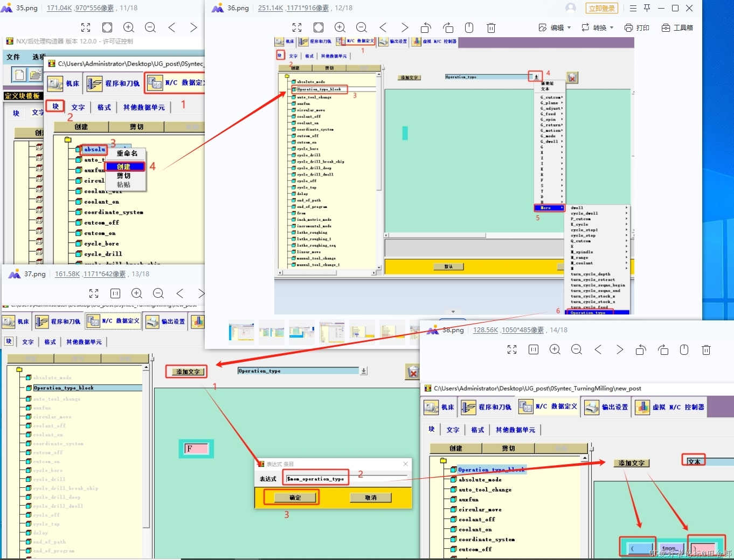Fit 36.png image to window

click(318, 27)
